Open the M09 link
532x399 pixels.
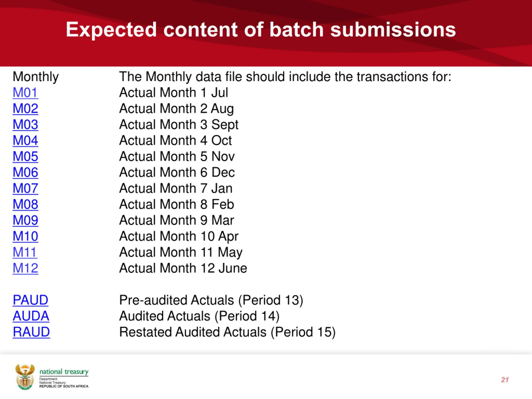click(x=25, y=220)
